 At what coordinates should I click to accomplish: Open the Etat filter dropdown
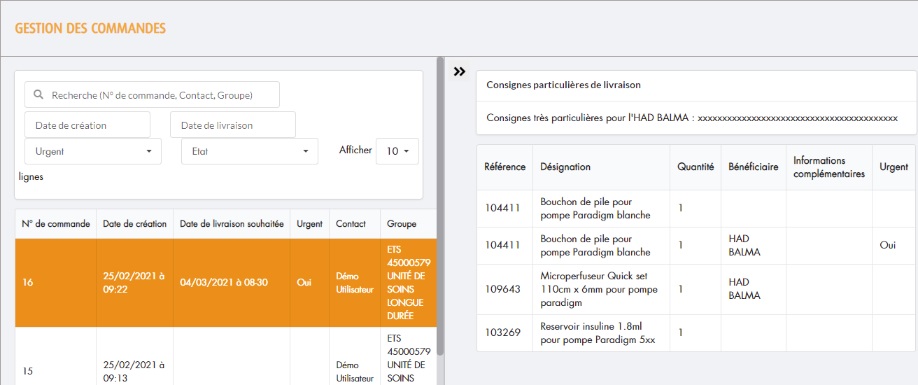point(250,151)
